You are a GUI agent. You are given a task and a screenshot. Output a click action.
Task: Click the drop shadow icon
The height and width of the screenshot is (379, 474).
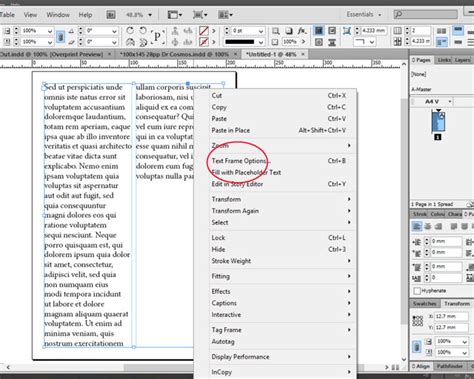pyautogui.click(x=289, y=31)
